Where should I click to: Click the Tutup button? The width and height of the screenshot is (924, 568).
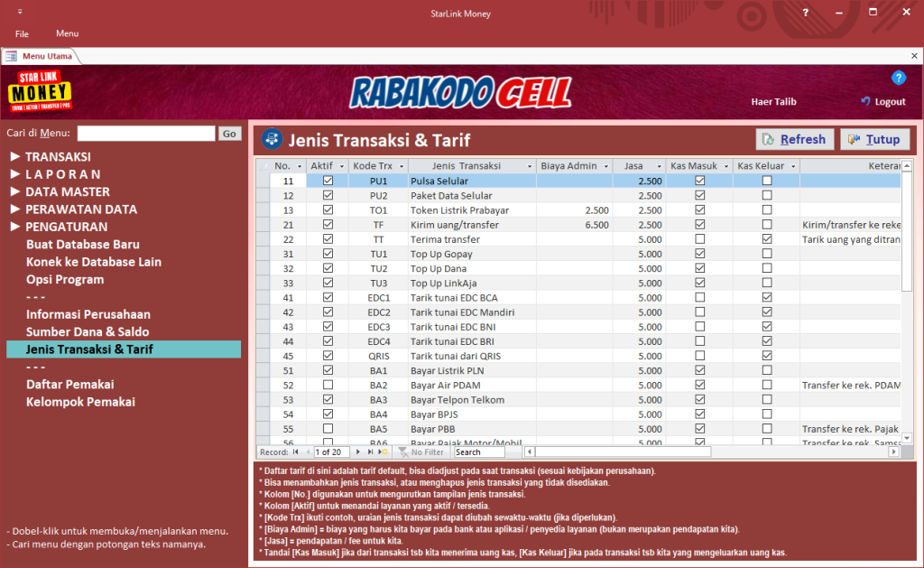[x=874, y=139]
